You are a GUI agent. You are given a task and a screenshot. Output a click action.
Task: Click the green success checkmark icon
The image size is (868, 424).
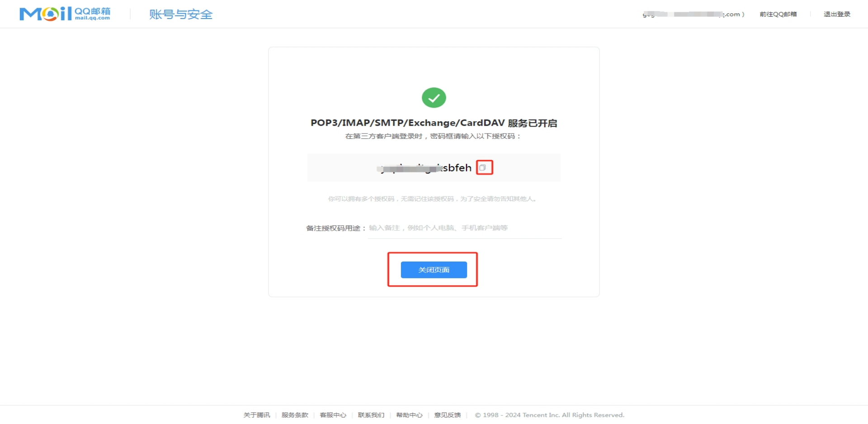[x=434, y=98]
